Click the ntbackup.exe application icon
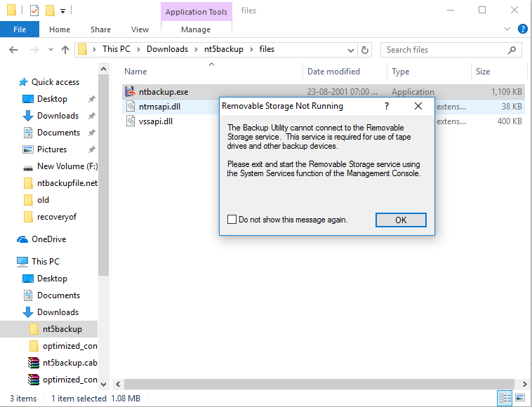Screen dimensions: 532x407 [x=131, y=91]
